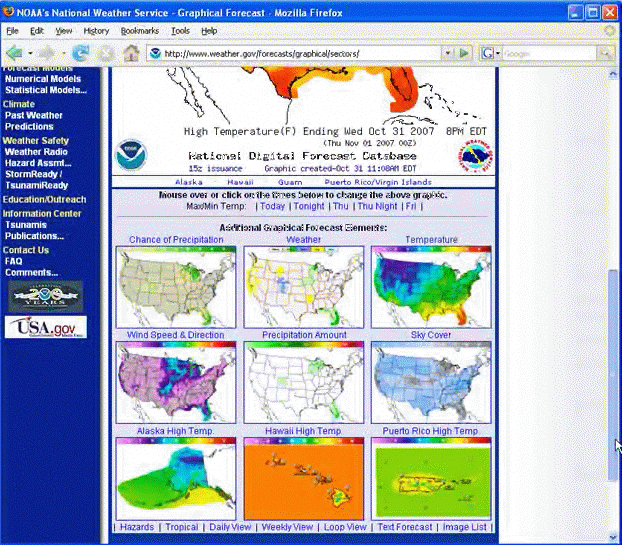Expand the address bar URL history dropdown
The width and height of the screenshot is (622, 545).
(448, 53)
